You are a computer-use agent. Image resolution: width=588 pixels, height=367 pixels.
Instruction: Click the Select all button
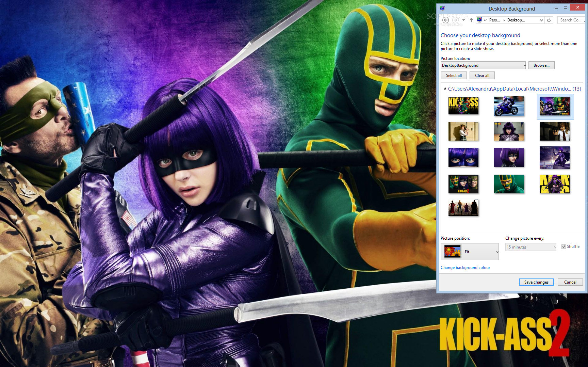pyautogui.click(x=454, y=76)
